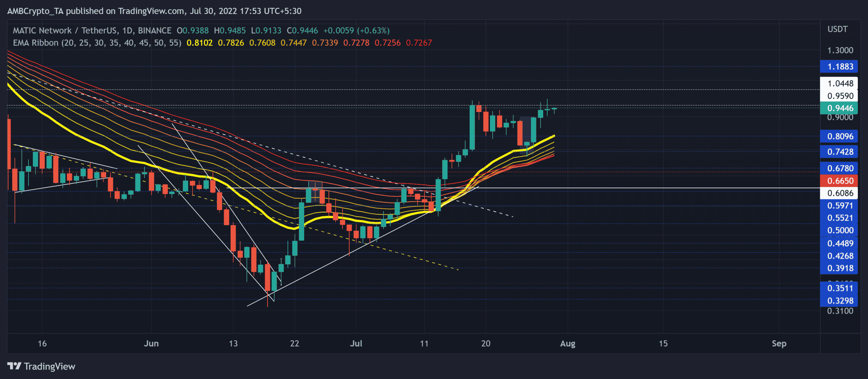This screenshot has width=868, height=379.
Task: Click the TradingView wordmark text
Action: tap(50, 366)
